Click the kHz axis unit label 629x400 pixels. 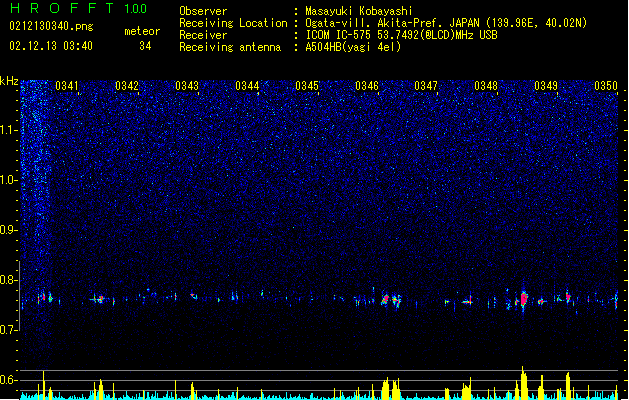(x=9, y=81)
